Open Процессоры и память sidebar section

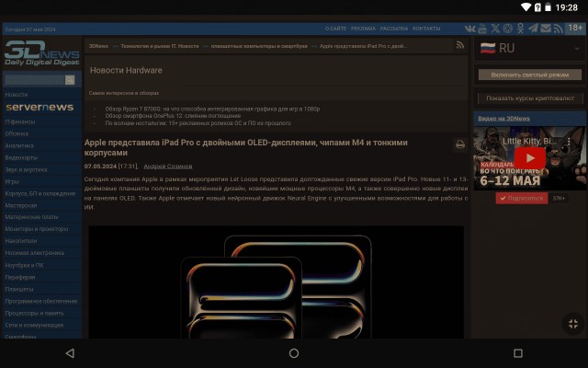pos(34,313)
